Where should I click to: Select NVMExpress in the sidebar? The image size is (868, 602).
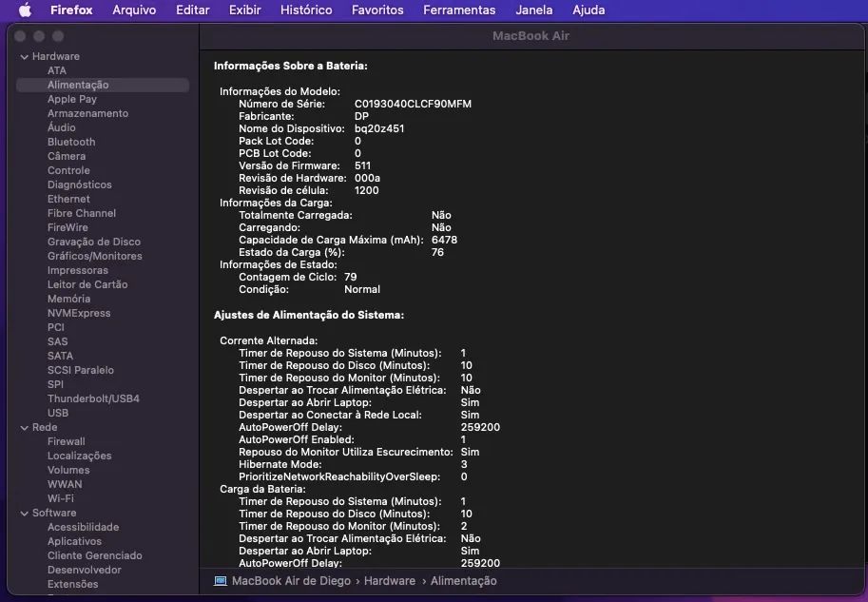point(79,313)
